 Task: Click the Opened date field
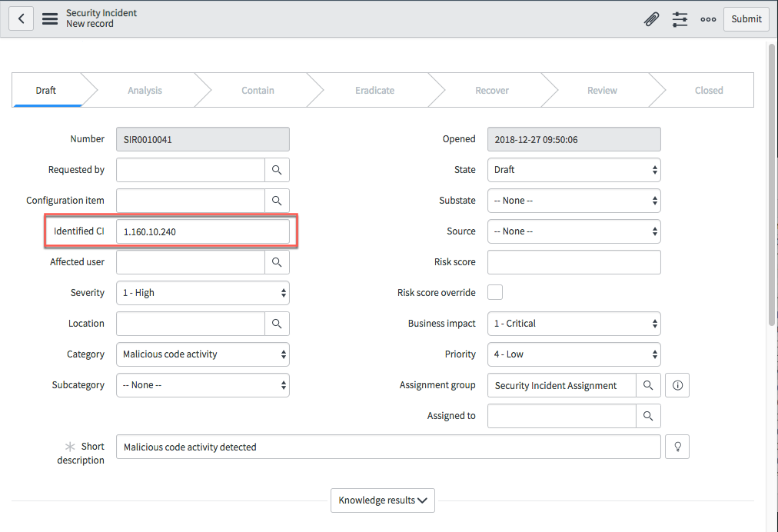coord(574,139)
